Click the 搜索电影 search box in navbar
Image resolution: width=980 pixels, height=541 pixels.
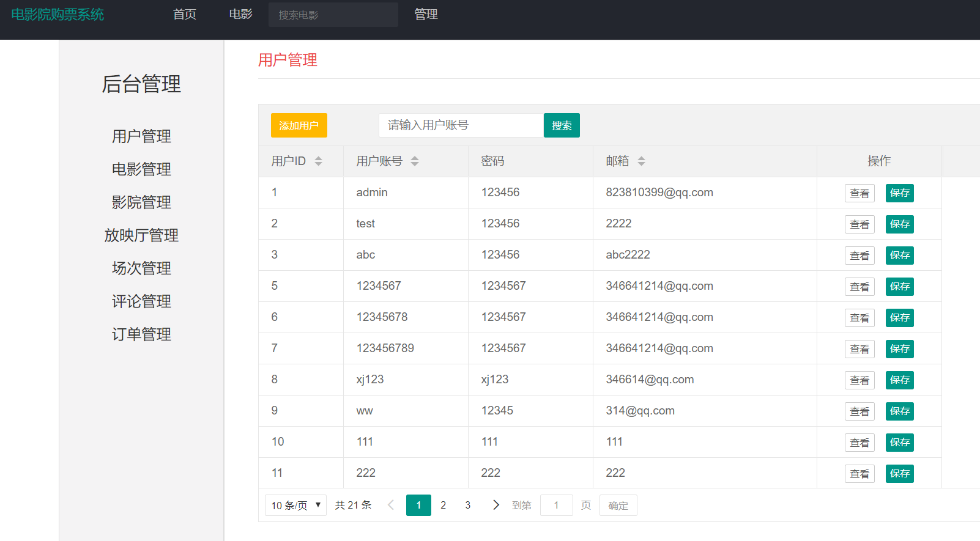coord(333,15)
